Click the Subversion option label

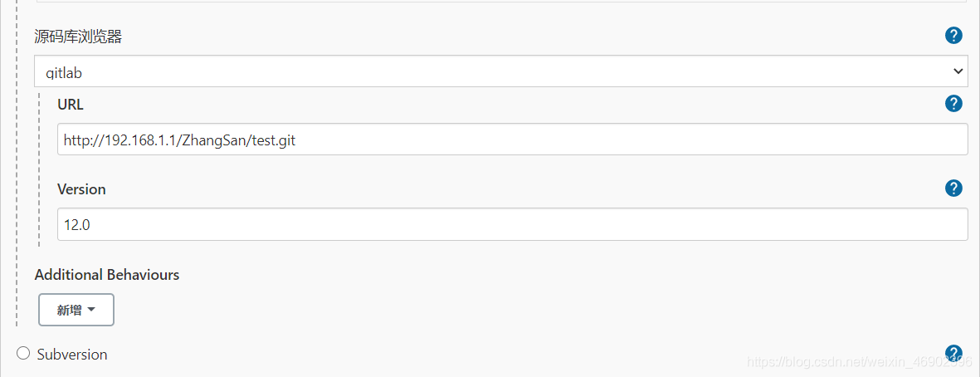(72, 355)
